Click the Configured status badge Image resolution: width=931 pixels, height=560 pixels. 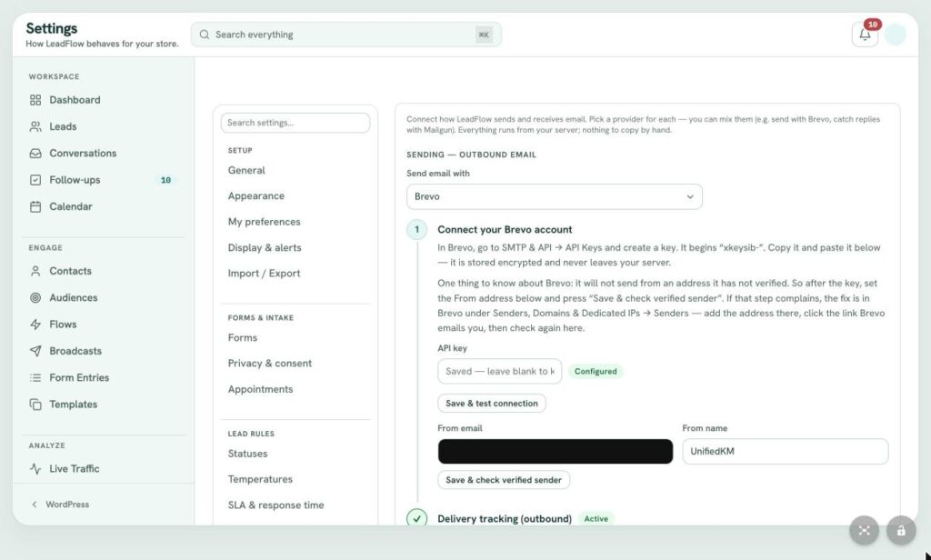pos(596,371)
